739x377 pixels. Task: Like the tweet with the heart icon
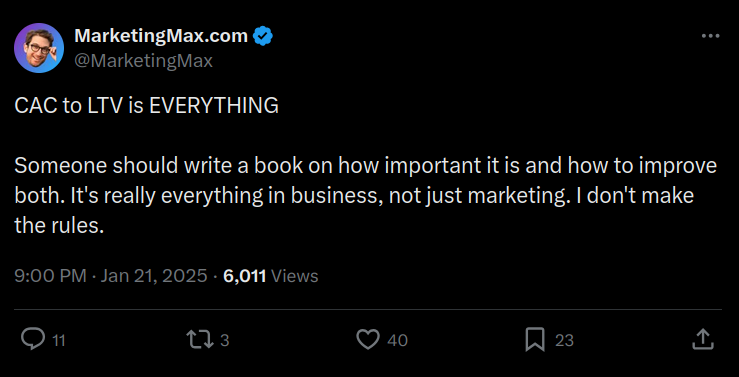[x=368, y=339]
